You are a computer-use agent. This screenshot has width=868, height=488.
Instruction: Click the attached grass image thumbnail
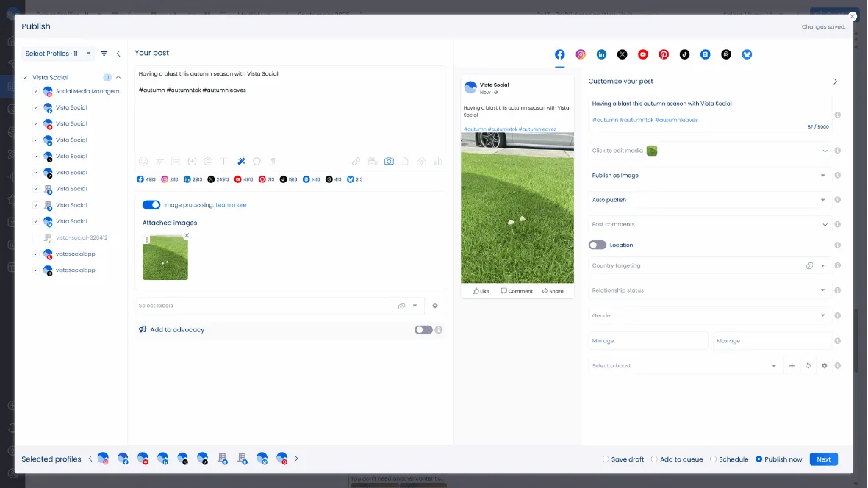coord(165,256)
